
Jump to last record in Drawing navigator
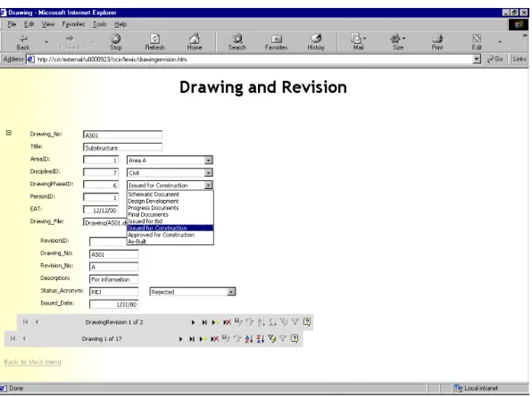coord(192,339)
